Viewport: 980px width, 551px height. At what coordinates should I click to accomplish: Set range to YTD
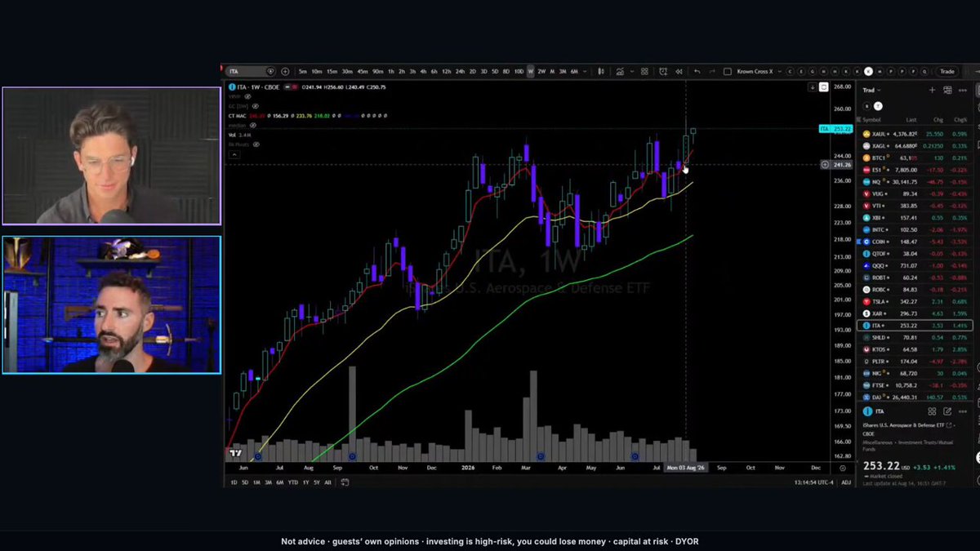pos(292,482)
